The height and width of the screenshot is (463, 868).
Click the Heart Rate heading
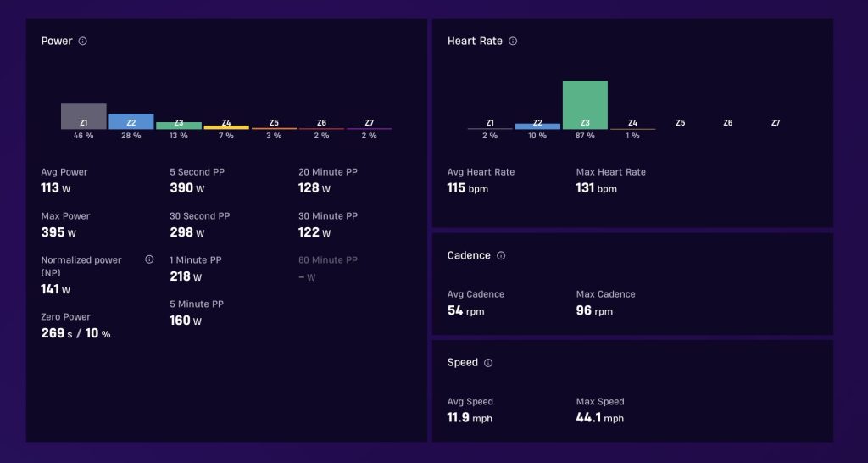click(x=475, y=41)
